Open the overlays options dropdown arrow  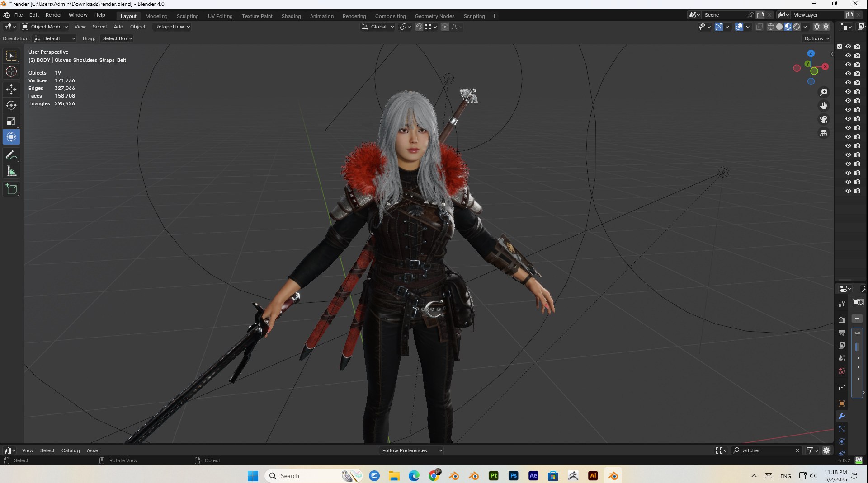[x=748, y=27]
